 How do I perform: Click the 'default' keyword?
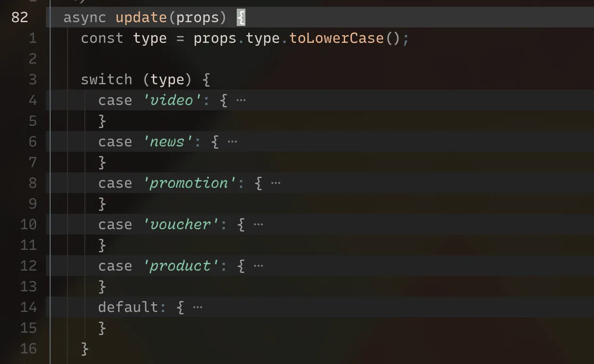[x=128, y=307]
